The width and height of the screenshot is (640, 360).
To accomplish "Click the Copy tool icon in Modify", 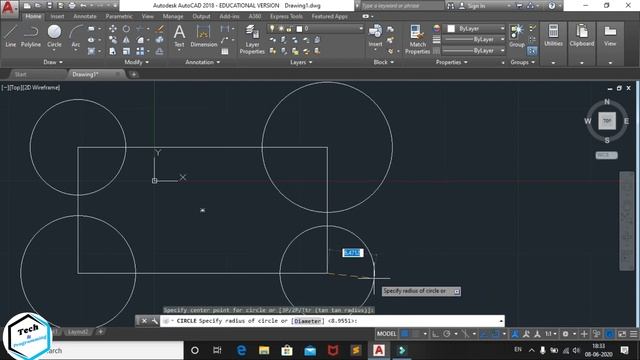I will coord(113,40).
